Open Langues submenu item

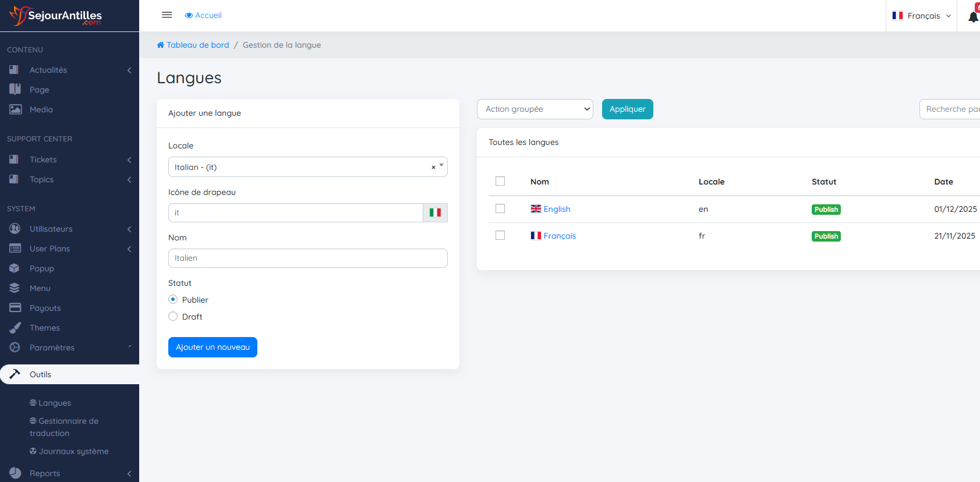pyautogui.click(x=55, y=403)
